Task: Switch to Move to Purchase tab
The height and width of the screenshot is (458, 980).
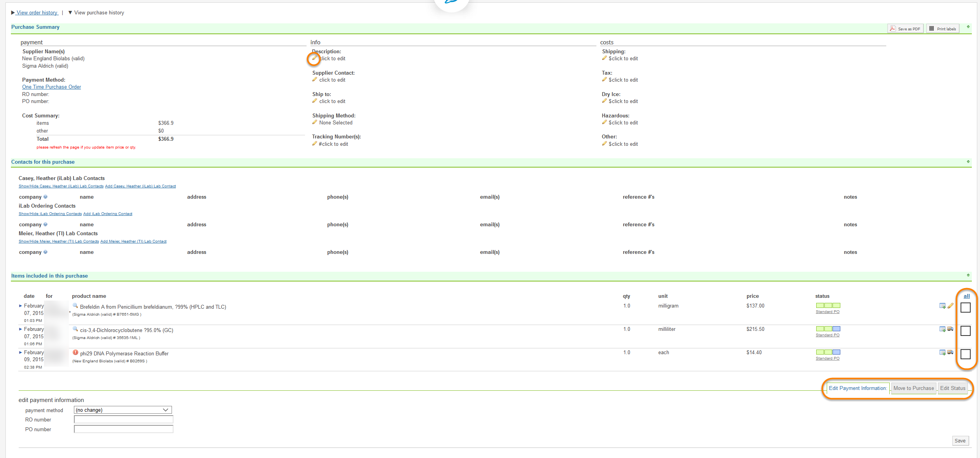Action: pos(913,388)
